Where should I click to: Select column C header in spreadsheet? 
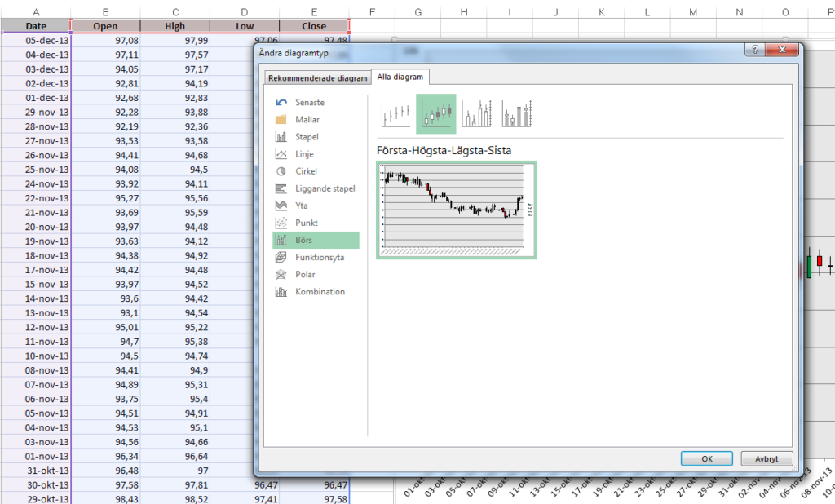[175, 12]
